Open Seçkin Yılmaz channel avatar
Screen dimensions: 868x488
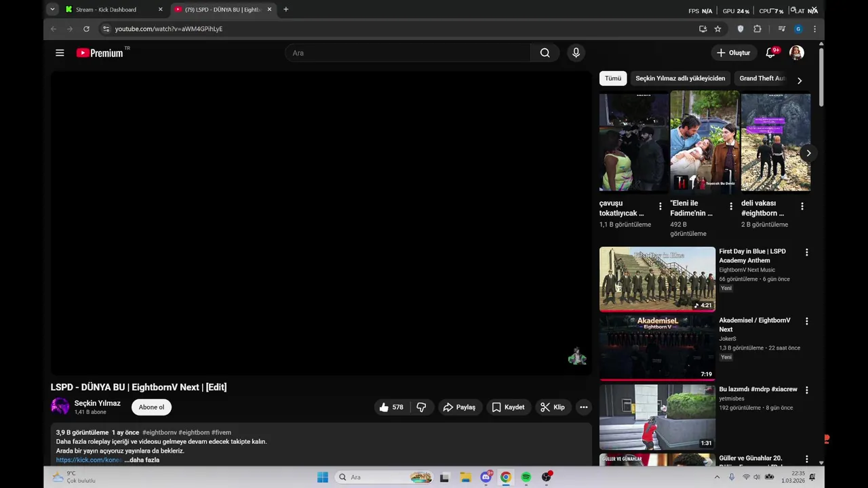click(60, 407)
